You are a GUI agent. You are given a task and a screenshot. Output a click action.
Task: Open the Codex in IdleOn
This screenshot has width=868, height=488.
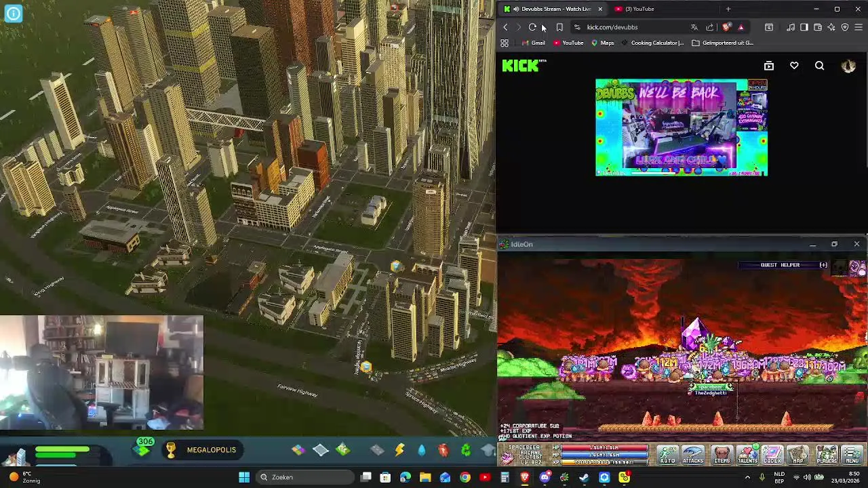[x=772, y=455]
